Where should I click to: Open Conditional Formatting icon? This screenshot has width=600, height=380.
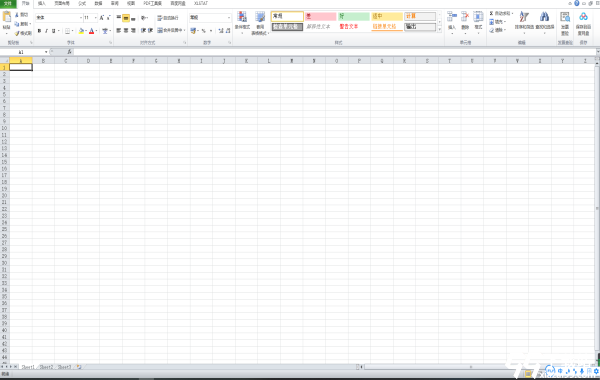242,17
